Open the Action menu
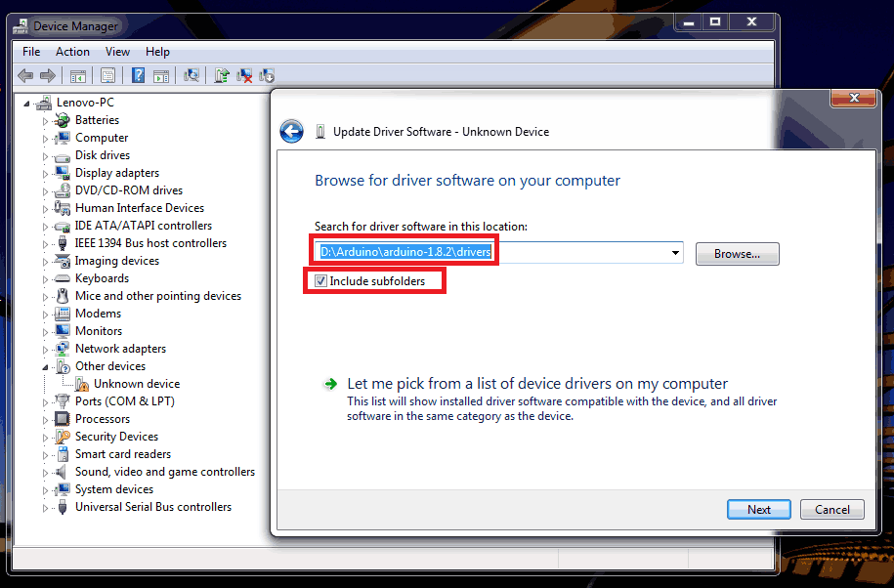The image size is (894, 588). pyautogui.click(x=72, y=51)
